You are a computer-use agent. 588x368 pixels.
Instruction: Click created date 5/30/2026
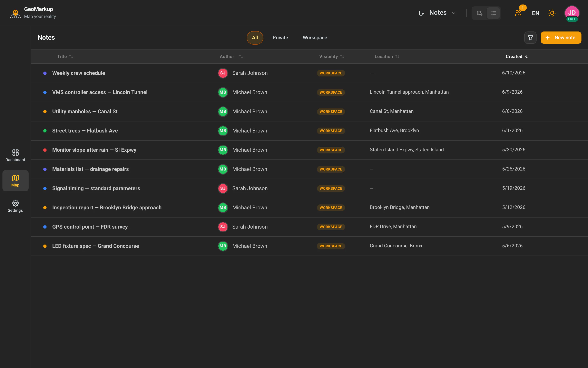click(513, 150)
